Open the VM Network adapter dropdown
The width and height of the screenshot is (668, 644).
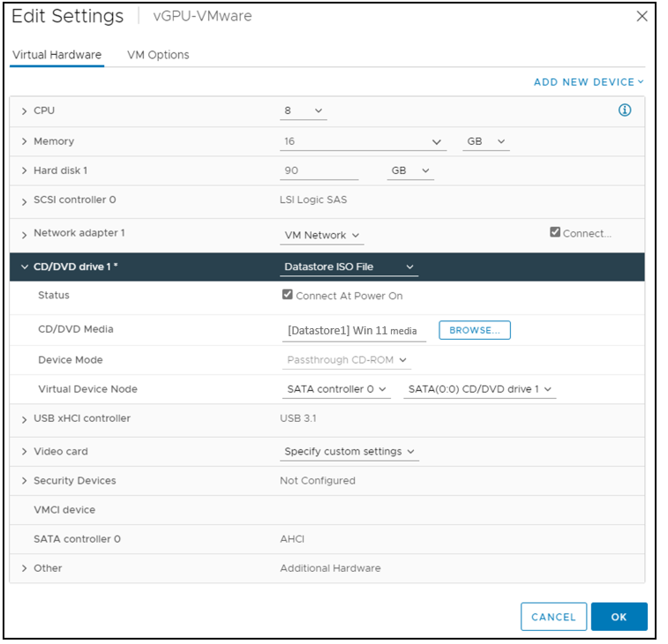321,235
